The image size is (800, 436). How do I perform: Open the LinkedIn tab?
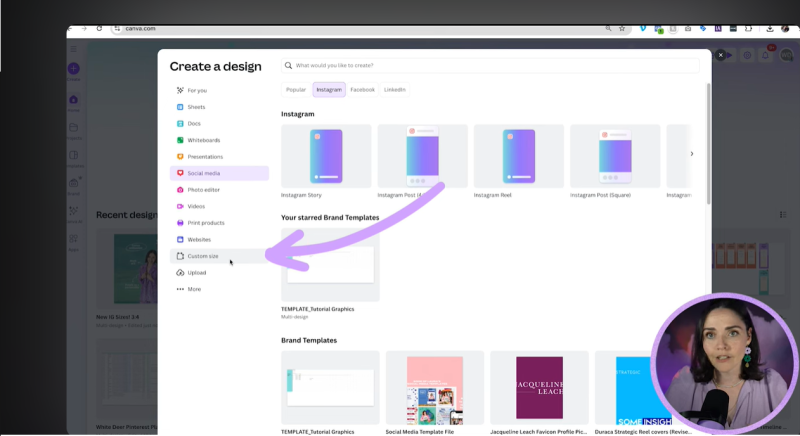coord(395,90)
